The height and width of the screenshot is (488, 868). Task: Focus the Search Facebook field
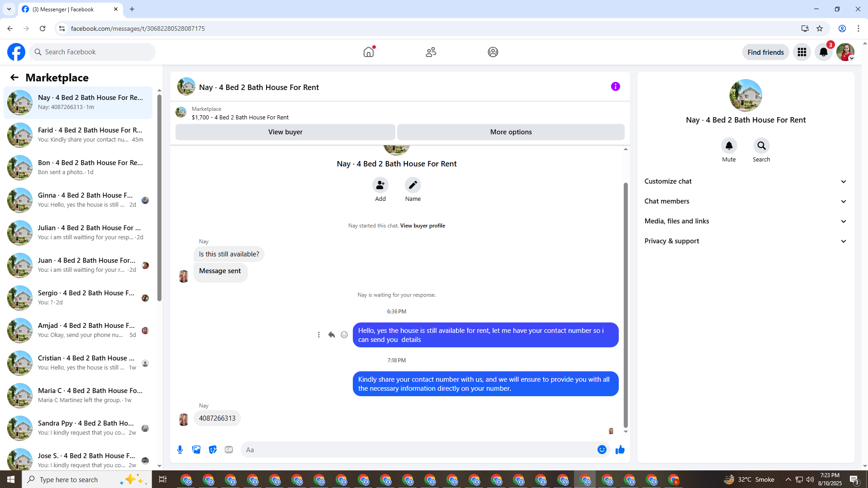pyautogui.click(x=92, y=52)
